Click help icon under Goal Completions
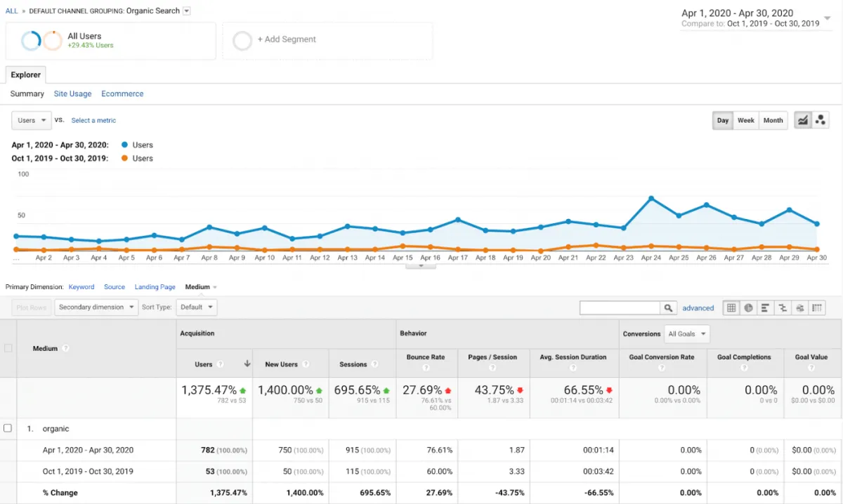843x504 pixels. point(744,368)
